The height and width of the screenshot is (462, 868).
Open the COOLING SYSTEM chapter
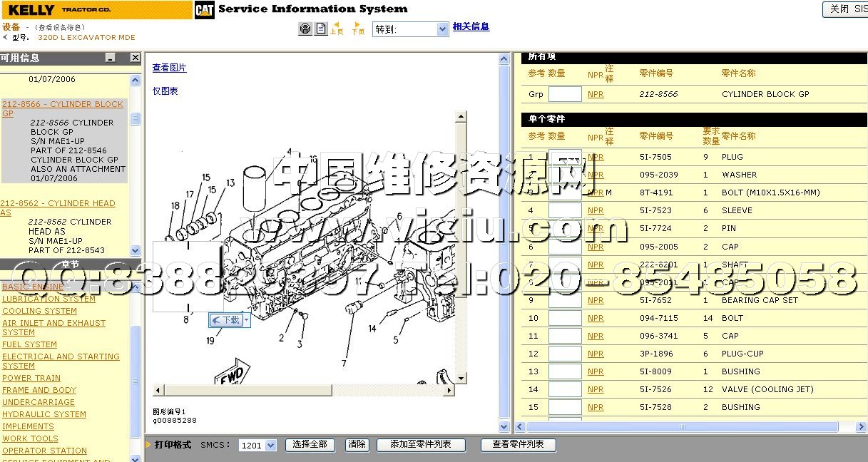click(39, 311)
